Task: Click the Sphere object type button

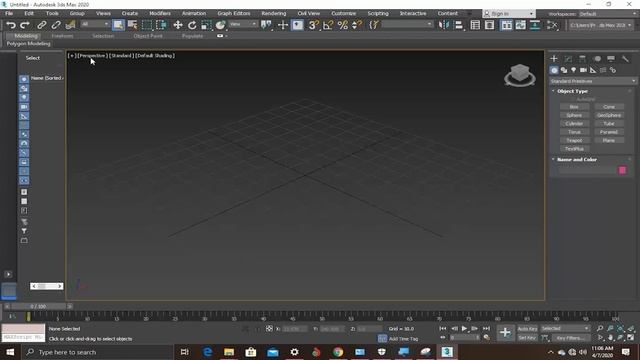Action: coord(574,115)
